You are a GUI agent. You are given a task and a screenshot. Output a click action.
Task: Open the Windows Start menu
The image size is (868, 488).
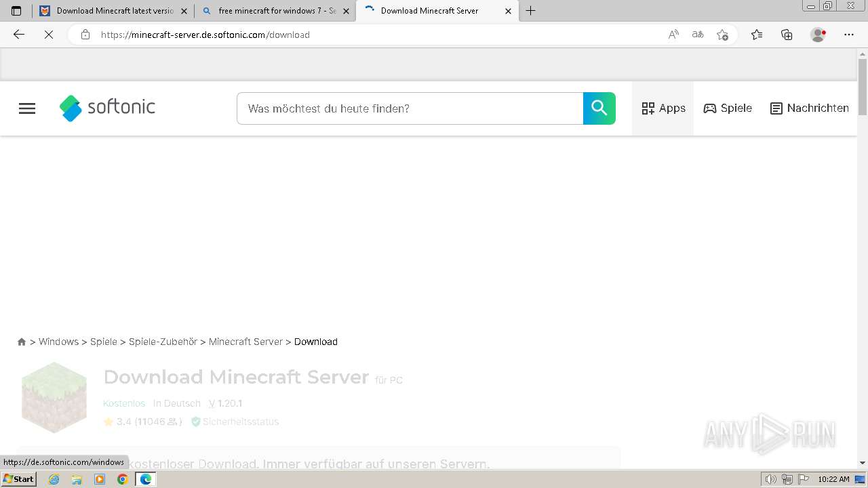(x=19, y=479)
